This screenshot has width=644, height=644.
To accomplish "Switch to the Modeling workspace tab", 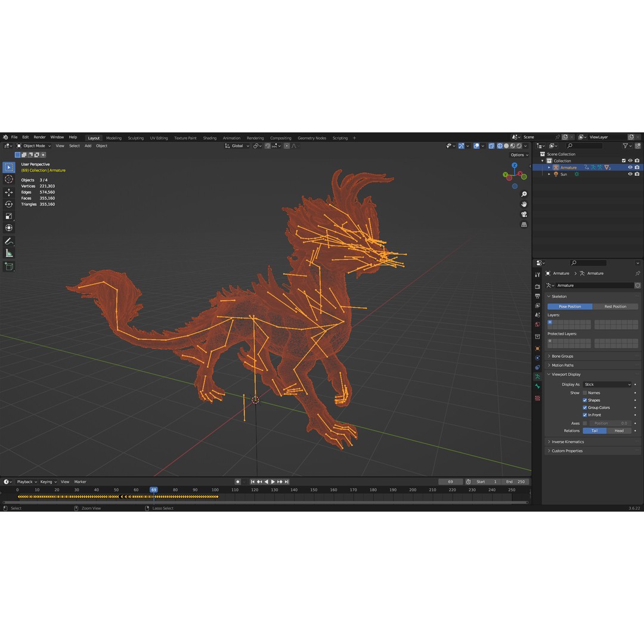I will [114, 138].
